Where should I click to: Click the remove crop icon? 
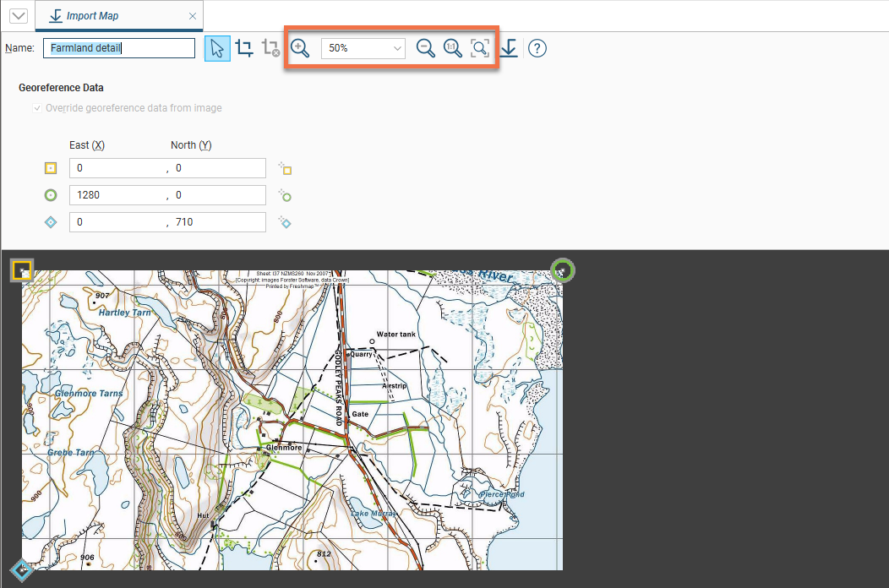pos(270,48)
